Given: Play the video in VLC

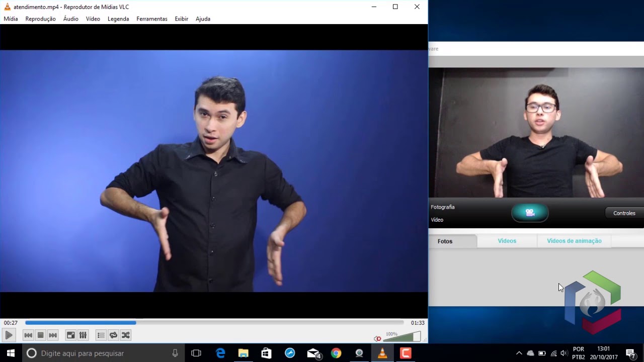Looking at the screenshot, I should tap(9, 335).
